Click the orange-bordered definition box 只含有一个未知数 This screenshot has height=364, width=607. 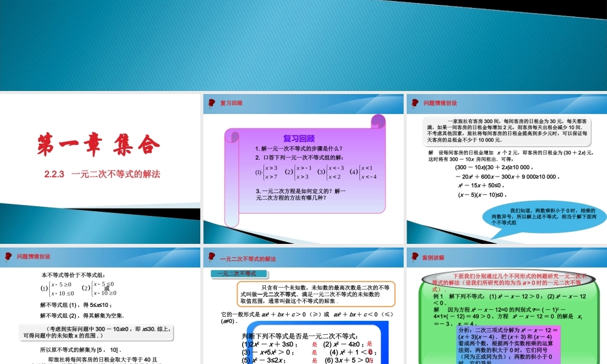(316, 294)
